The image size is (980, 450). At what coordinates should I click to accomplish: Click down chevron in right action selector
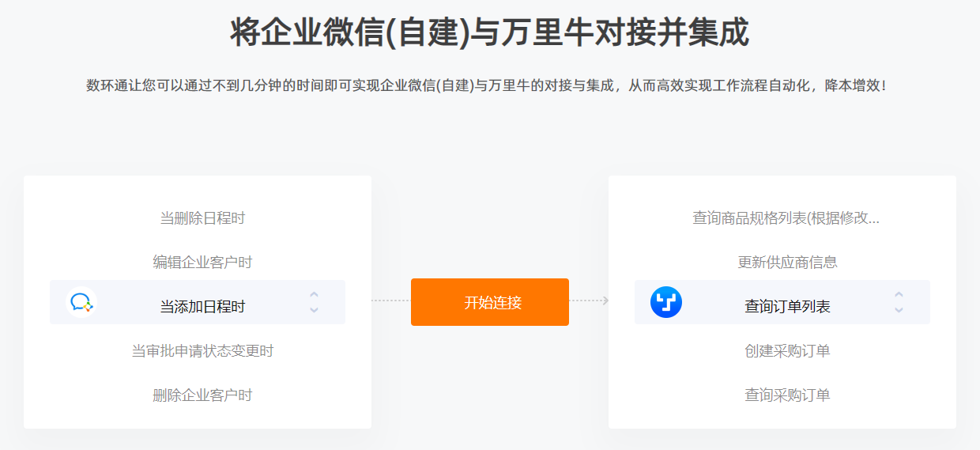point(899,309)
